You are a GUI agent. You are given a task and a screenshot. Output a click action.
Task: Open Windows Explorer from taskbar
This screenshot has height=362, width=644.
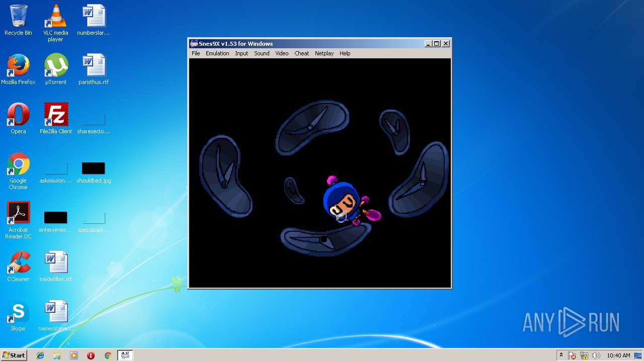57,355
